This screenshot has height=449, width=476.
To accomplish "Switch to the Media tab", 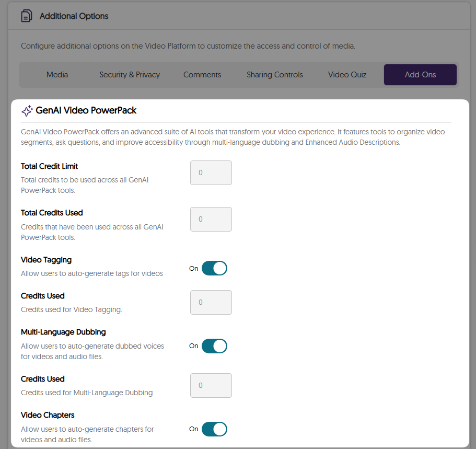I will pos(57,75).
